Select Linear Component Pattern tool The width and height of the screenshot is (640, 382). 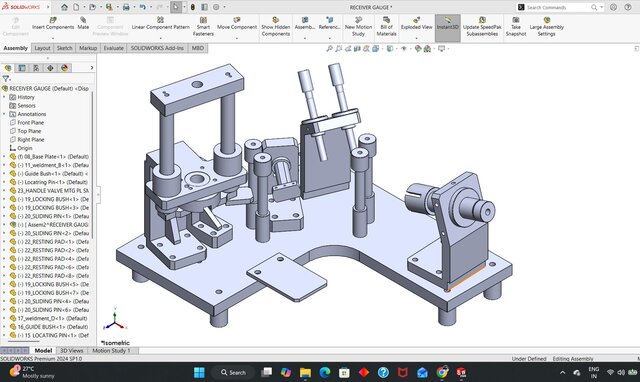pos(160,23)
